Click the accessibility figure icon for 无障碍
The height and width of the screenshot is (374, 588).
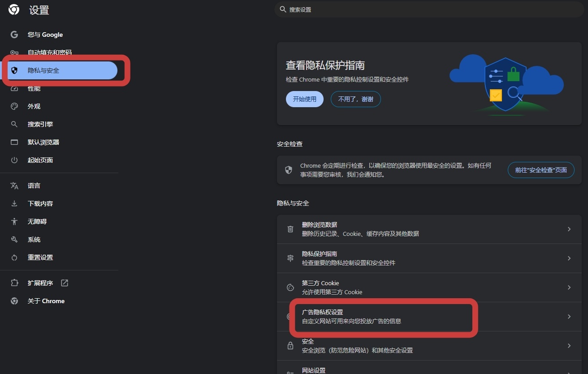click(14, 222)
